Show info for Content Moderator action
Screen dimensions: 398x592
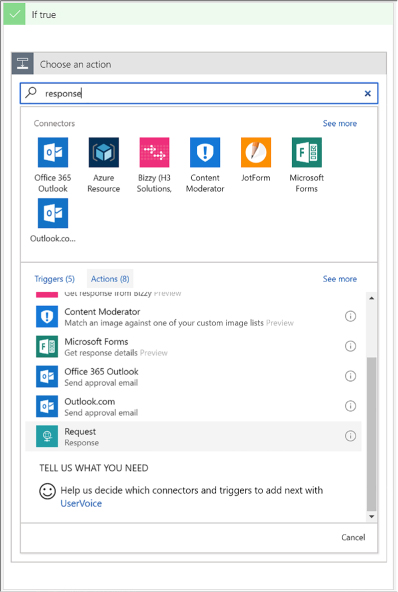click(350, 316)
